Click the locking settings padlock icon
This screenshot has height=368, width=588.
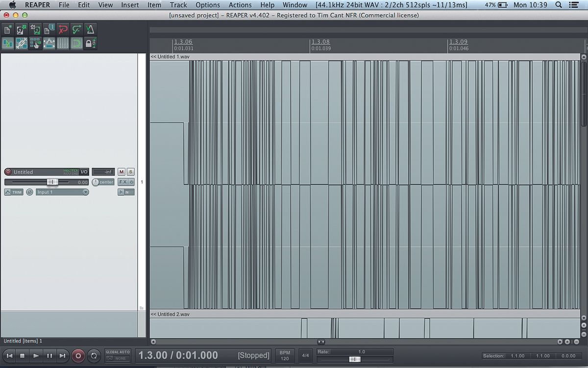(90, 43)
